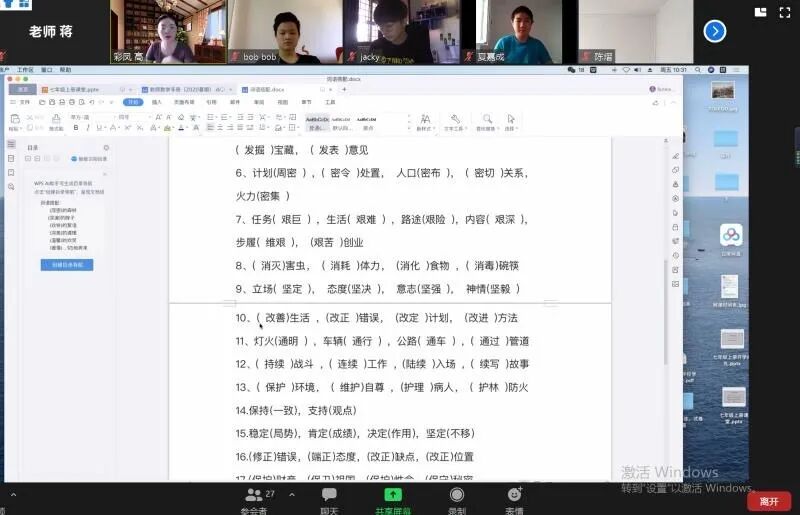Image resolution: width=800 pixels, height=515 pixels.
Task: Enter full screen mode icon
Action: tap(785, 12)
